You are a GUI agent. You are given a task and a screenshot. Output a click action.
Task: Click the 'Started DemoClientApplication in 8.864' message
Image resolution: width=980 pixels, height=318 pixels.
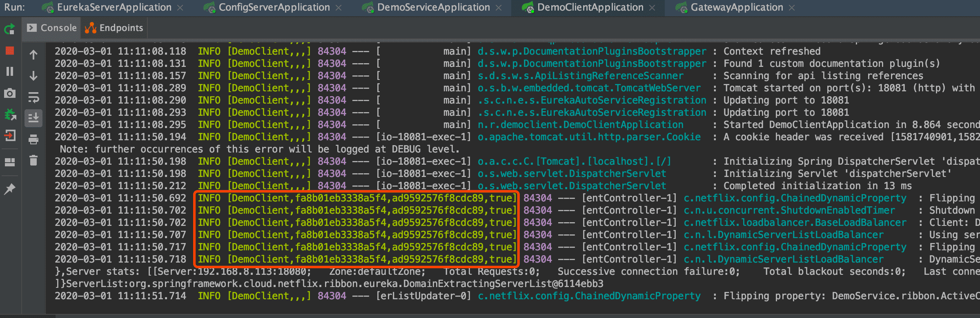852,125
